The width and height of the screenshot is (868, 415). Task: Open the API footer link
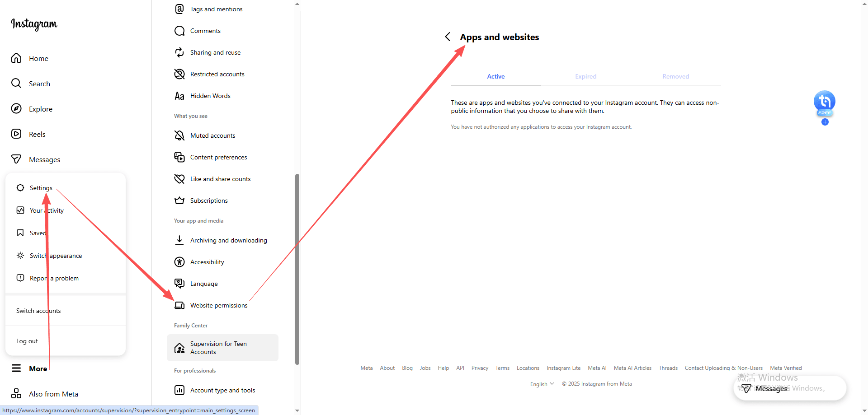[460, 368]
